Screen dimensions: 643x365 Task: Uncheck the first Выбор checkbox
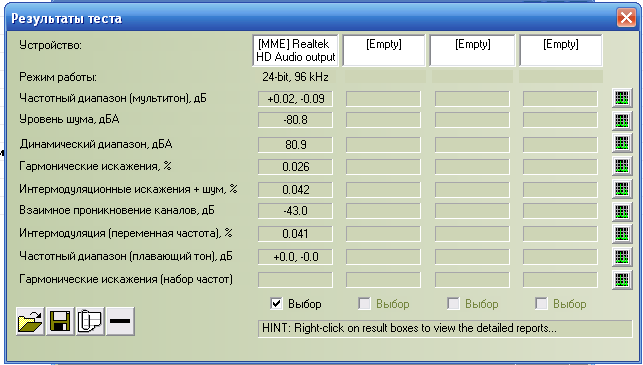[276, 304]
